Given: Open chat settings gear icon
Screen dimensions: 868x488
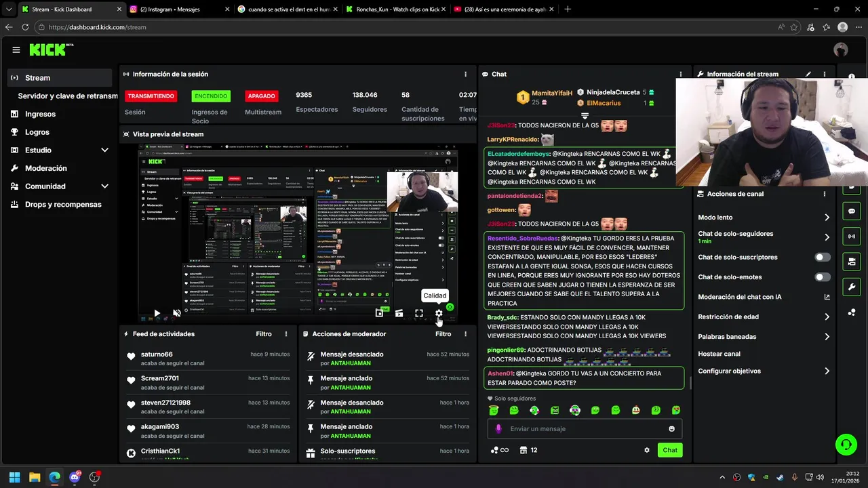Looking at the screenshot, I should 647,450.
